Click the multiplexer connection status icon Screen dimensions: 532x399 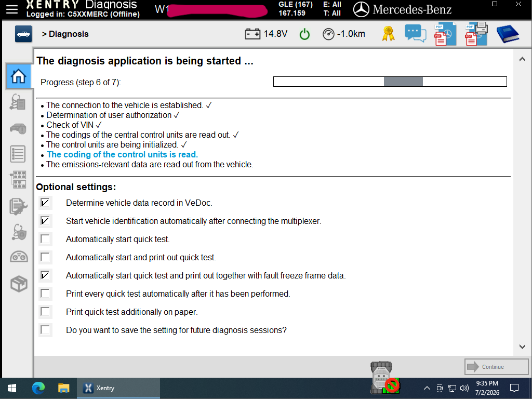(384, 377)
